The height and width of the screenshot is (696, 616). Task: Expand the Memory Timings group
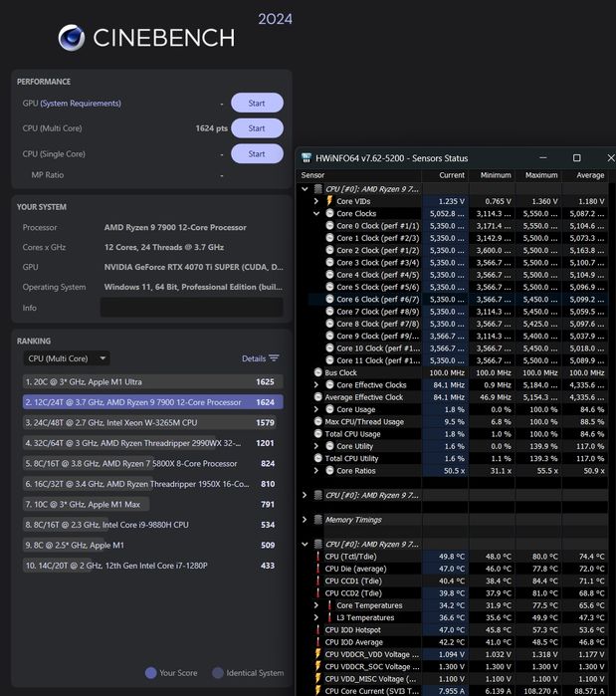[x=305, y=520]
